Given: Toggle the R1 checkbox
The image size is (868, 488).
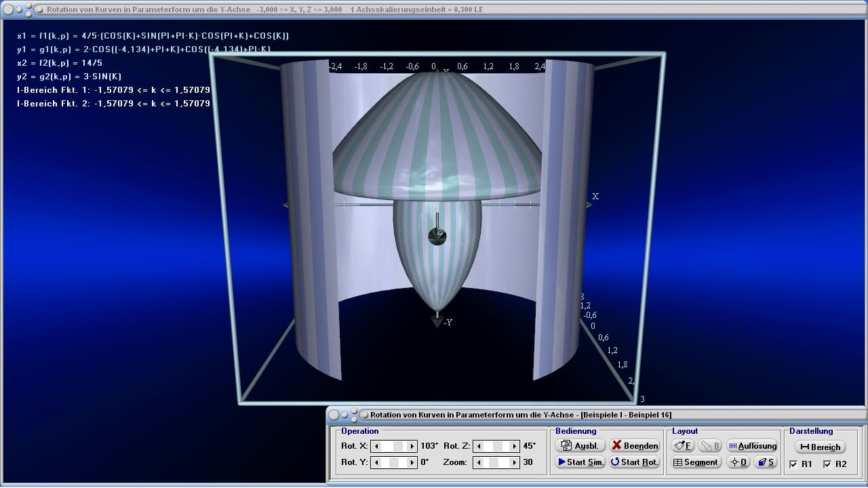Looking at the screenshot, I should point(794,464).
